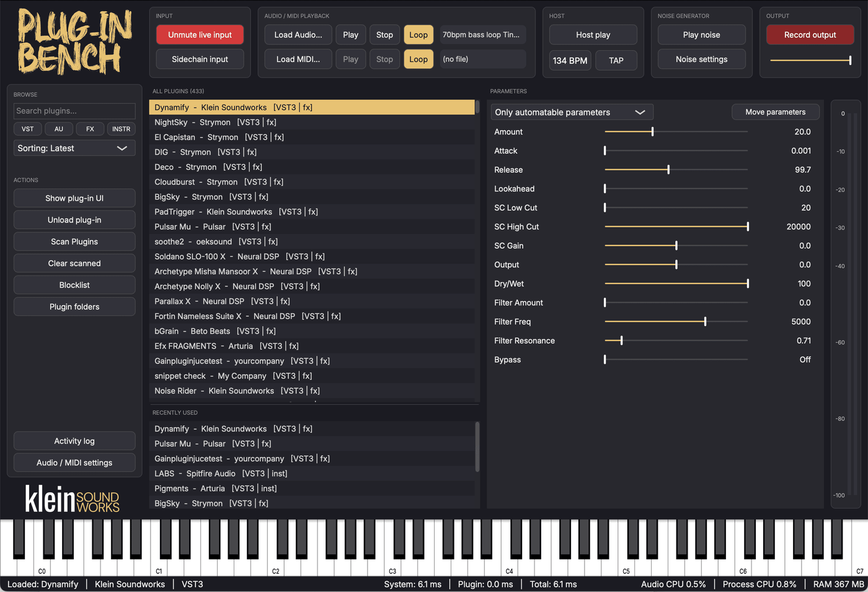The width and height of the screenshot is (868, 592).
Task: Select Efx FRAGMENTS - Arturia plugin
Action: point(312,346)
